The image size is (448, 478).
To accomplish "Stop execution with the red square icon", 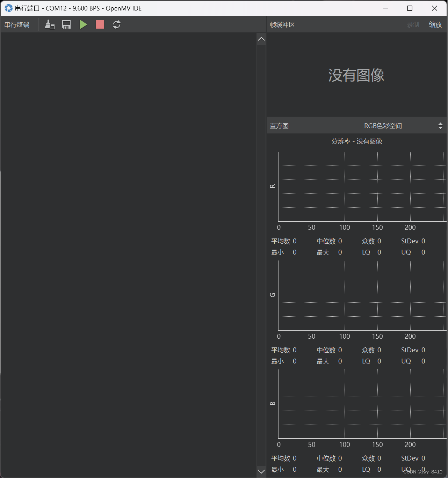I will (x=100, y=24).
